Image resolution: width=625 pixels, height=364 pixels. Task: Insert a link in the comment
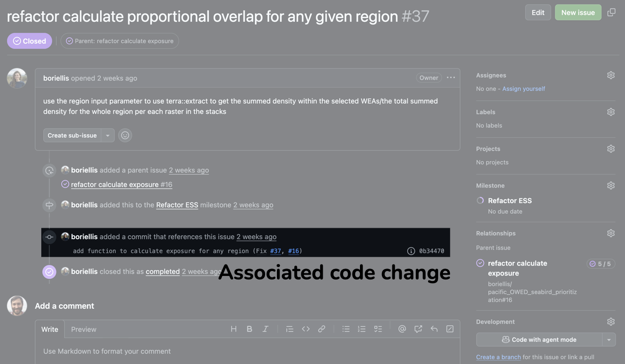pyautogui.click(x=322, y=329)
